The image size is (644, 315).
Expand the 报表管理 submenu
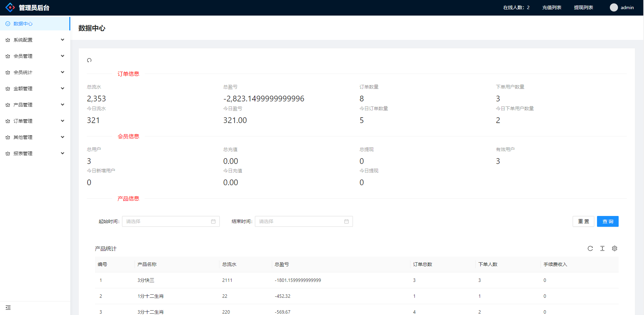pos(35,153)
